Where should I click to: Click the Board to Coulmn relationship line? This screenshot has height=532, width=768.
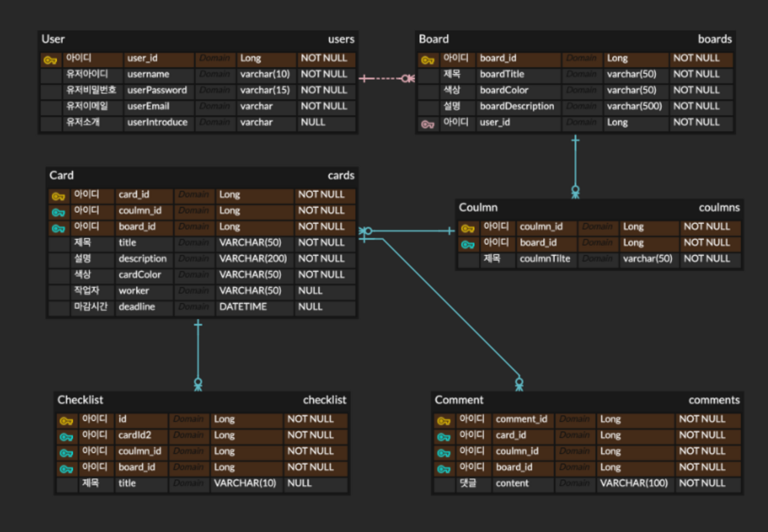(x=575, y=167)
